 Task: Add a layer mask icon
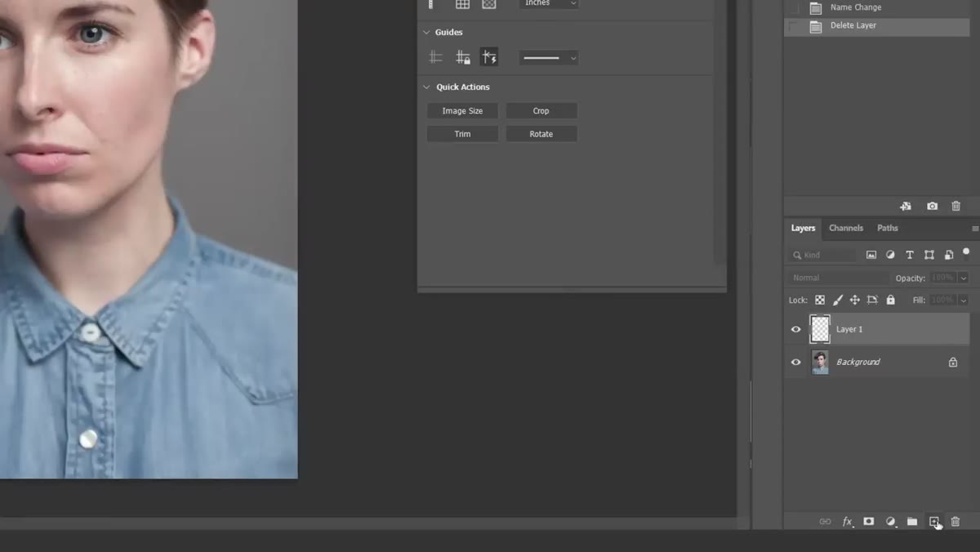(869, 522)
